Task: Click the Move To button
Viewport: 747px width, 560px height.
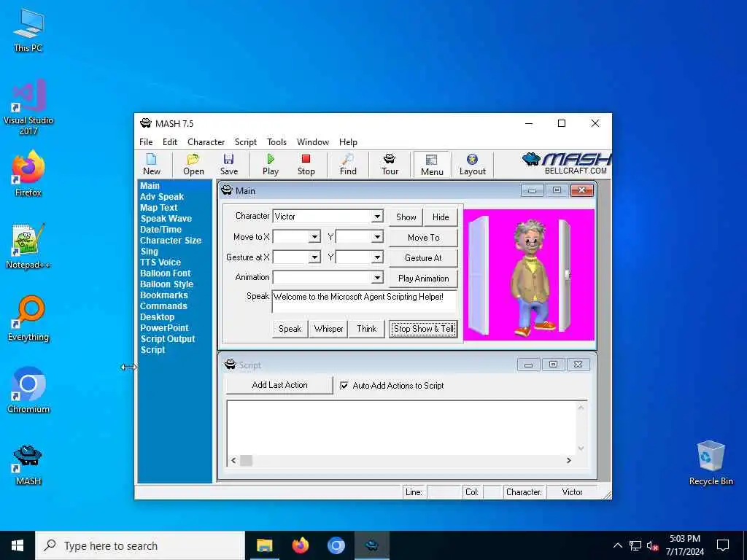Action: point(424,238)
